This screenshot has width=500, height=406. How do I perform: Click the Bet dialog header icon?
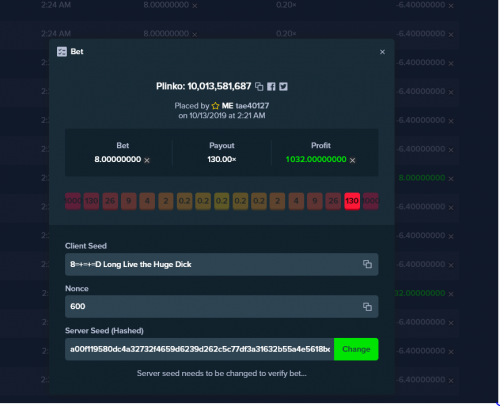pos(62,52)
